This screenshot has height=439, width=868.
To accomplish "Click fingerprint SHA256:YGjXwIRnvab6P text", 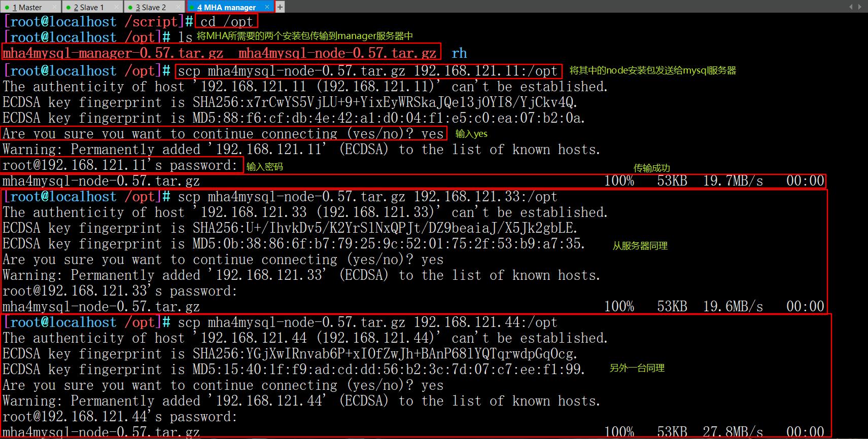I will pyautogui.click(x=385, y=354).
